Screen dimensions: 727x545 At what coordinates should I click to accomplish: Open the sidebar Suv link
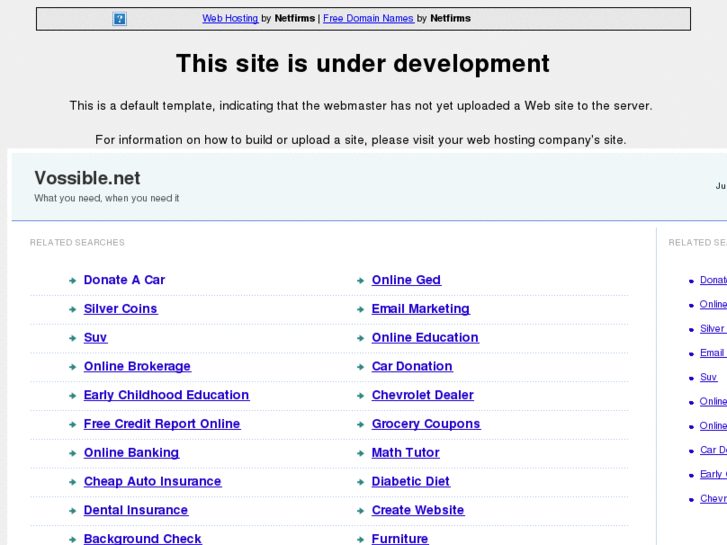click(x=708, y=377)
